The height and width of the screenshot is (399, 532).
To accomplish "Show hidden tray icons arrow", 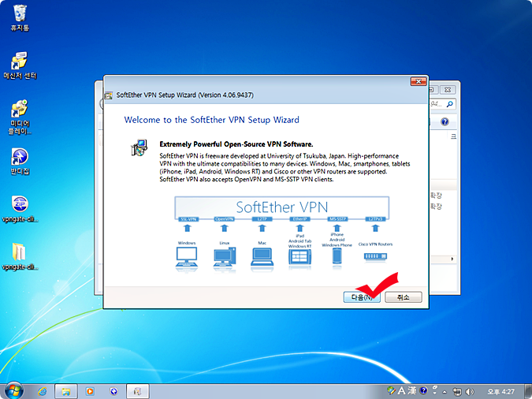I will click(x=445, y=392).
